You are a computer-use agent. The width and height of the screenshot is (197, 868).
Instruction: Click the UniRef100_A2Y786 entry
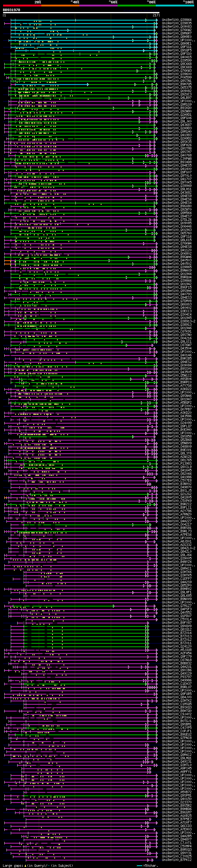[x=177, y=511]
